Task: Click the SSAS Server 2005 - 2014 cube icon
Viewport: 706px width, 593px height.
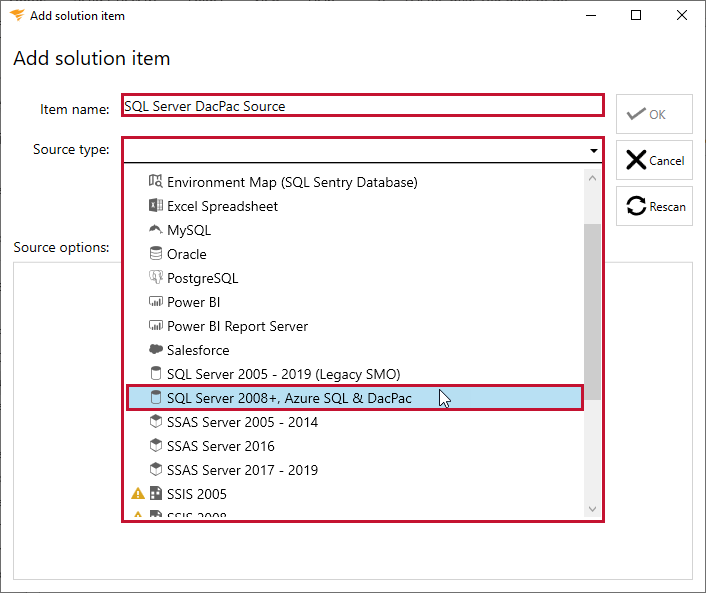Action: tap(156, 421)
